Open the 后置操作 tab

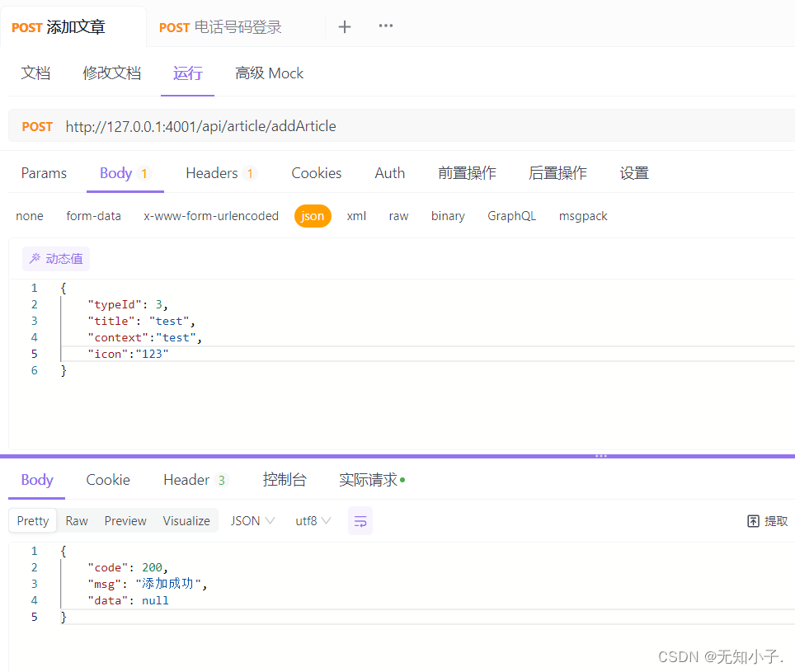click(x=557, y=173)
